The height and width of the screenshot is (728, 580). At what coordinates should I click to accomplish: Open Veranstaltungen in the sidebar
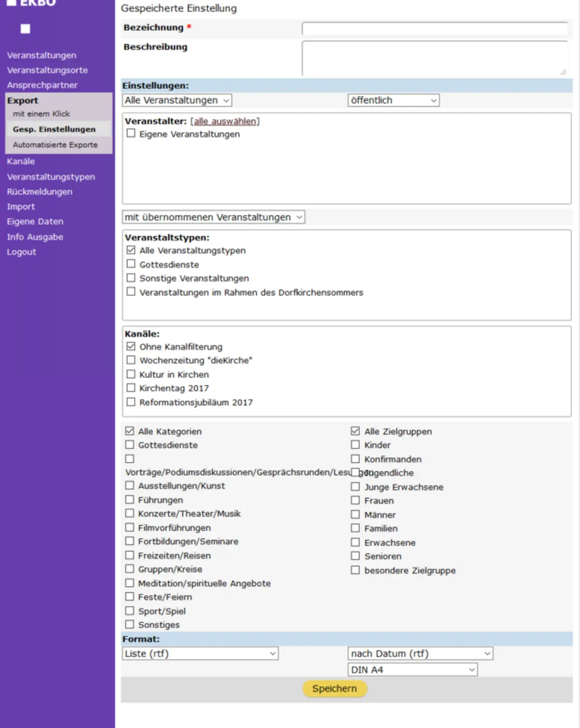[x=42, y=55]
